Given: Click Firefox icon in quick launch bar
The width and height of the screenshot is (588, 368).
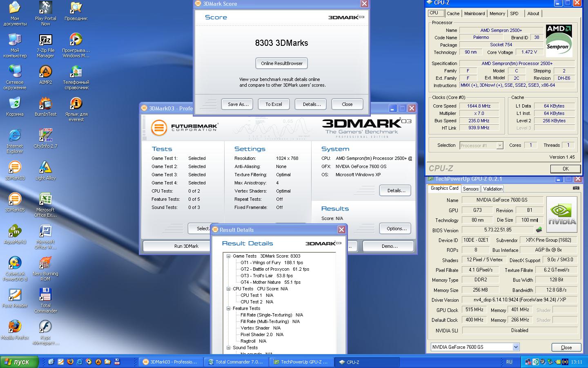Looking at the screenshot, I should (x=70, y=362).
